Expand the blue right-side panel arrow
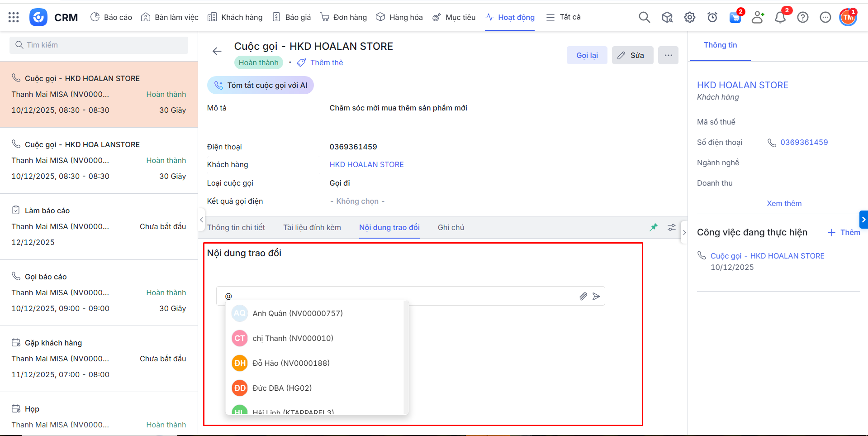 click(863, 220)
